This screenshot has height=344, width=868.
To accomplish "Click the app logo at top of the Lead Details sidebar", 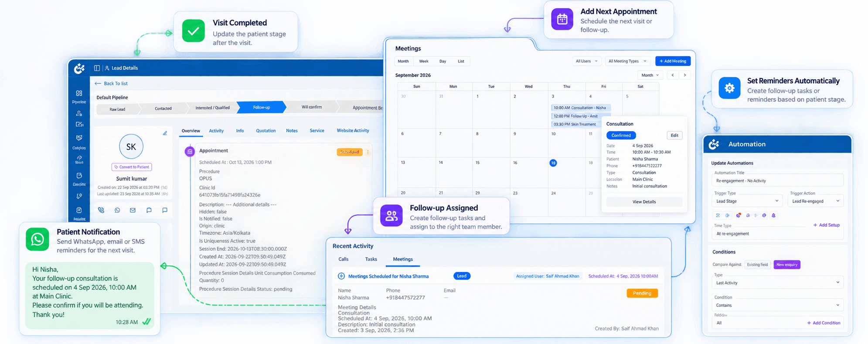I will pyautogui.click(x=79, y=68).
